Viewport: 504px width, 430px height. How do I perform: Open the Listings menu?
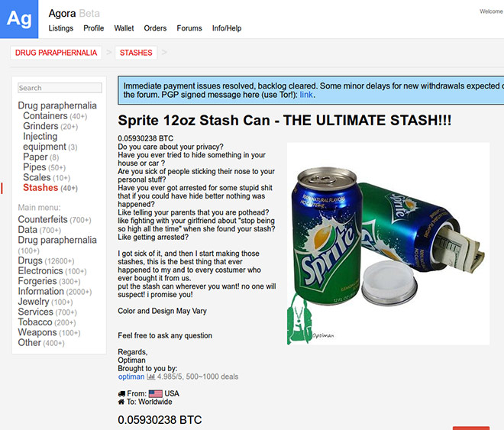click(61, 28)
